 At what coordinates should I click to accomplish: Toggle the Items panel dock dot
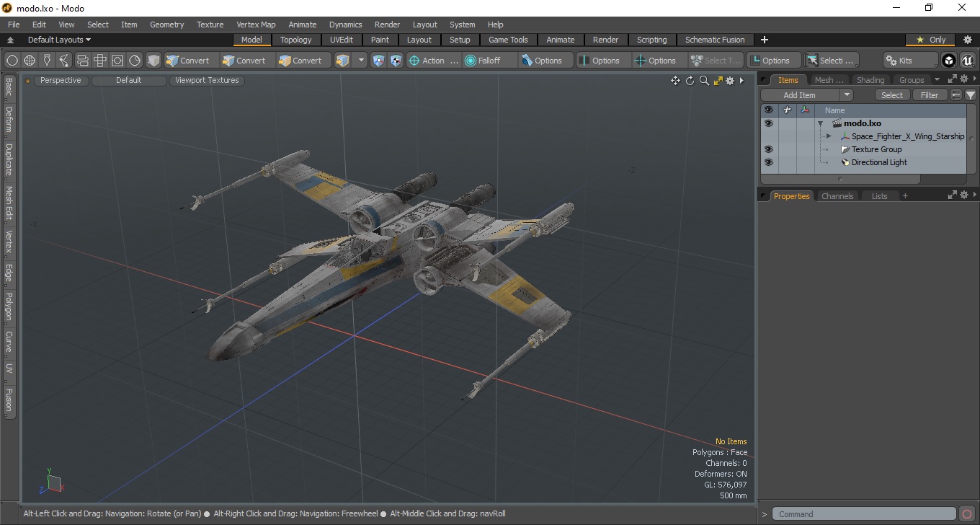(x=764, y=80)
